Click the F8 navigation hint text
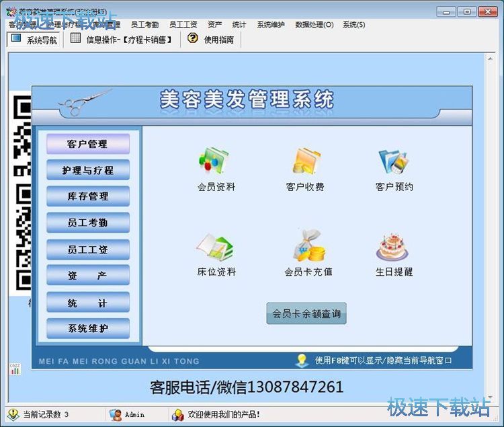 [x=383, y=360]
